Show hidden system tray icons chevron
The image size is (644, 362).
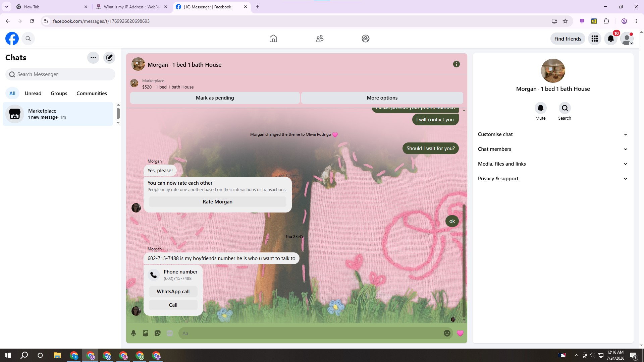point(576,355)
